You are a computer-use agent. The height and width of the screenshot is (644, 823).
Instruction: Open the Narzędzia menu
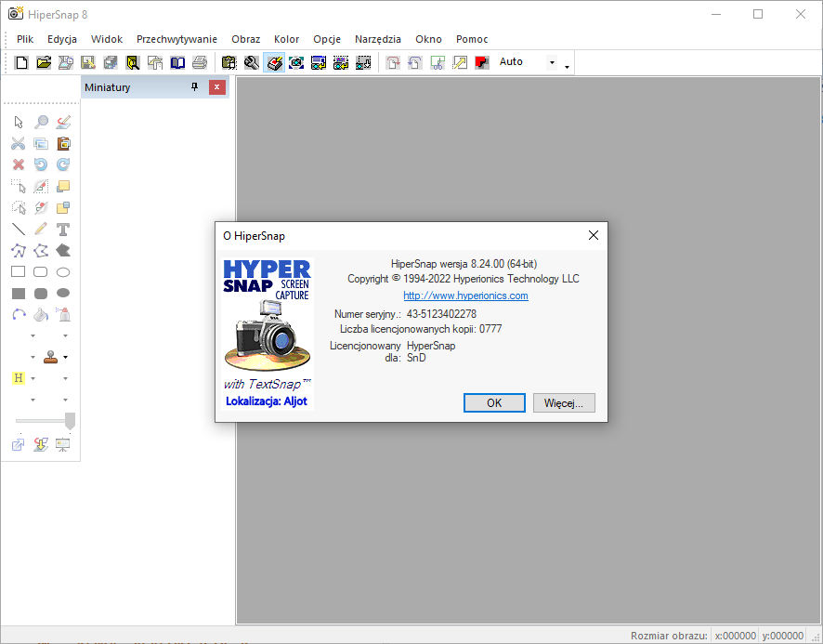(378, 39)
